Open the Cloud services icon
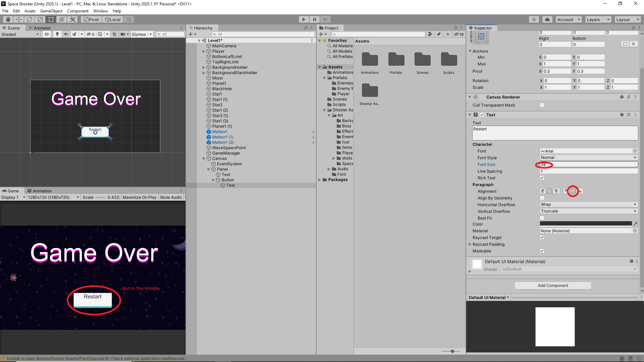The width and height of the screenshot is (644, 362). [547, 19]
